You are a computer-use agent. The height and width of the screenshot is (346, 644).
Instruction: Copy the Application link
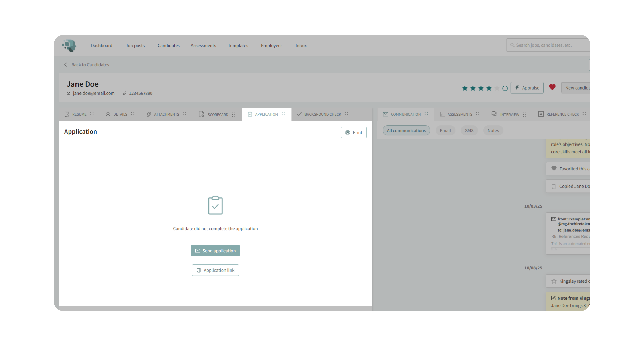pos(215,270)
